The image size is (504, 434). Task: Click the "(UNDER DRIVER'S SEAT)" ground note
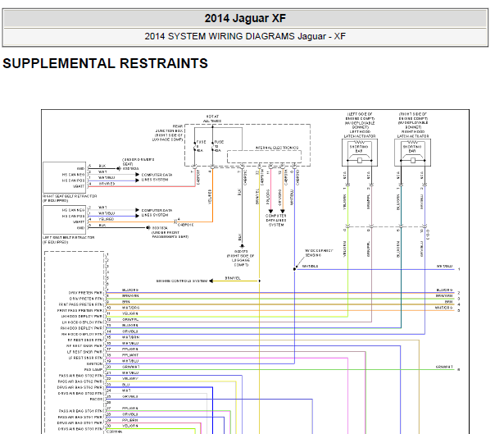138,162
